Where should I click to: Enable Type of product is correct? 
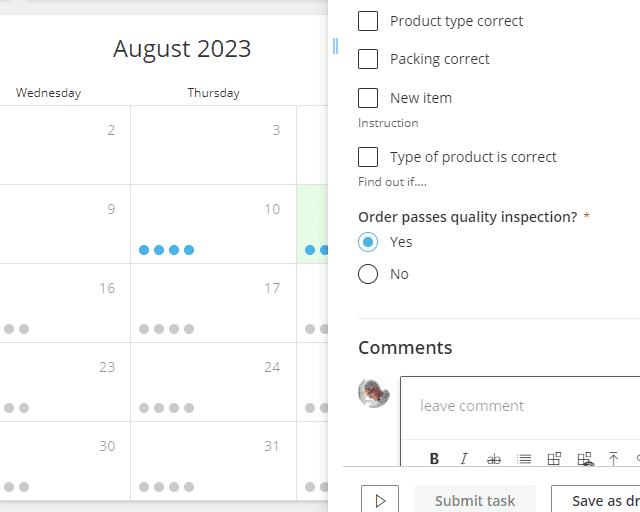click(x=368, y=157)
